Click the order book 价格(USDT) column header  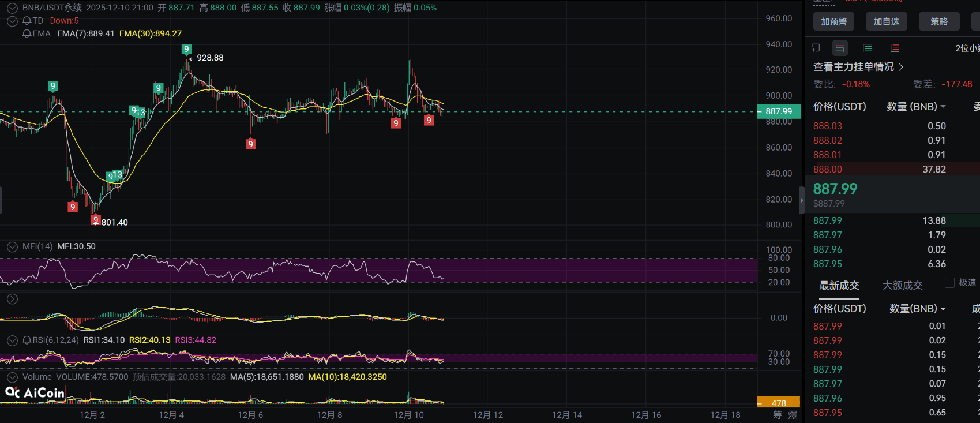pyautogui.click(x=840, y=107)
